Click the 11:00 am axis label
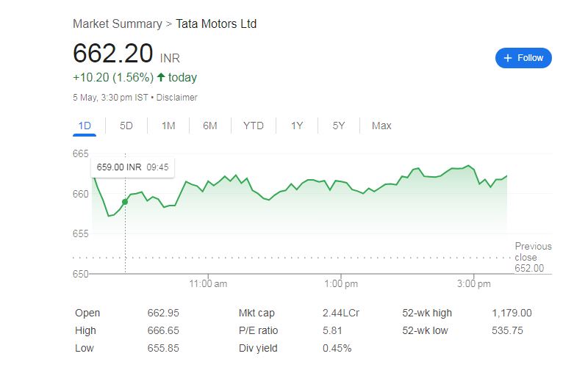This screenshot has height=370, width=588. [x=208, y=283]
